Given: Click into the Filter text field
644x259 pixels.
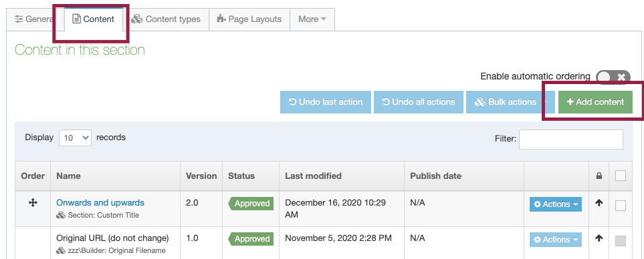Looking at the screenshot, I should point(571,140).
